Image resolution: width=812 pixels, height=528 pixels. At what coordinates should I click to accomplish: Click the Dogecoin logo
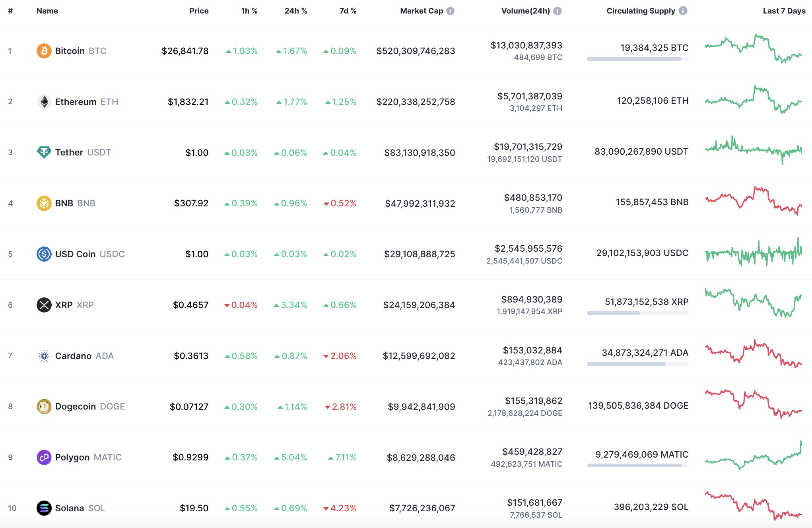(x=45, y=406)
